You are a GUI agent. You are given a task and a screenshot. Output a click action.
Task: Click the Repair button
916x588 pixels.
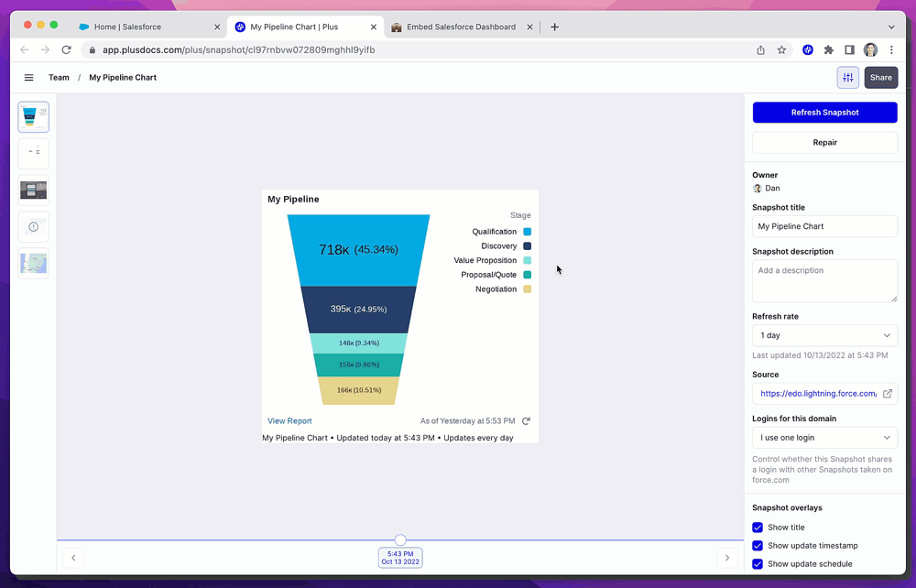[825, 143]
